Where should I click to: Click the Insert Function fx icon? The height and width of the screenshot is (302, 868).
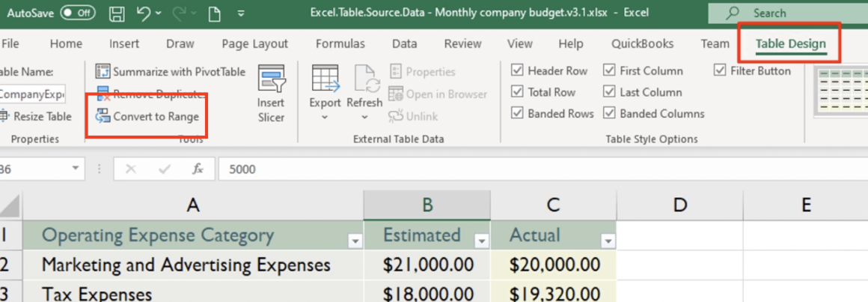click(198, 169)
